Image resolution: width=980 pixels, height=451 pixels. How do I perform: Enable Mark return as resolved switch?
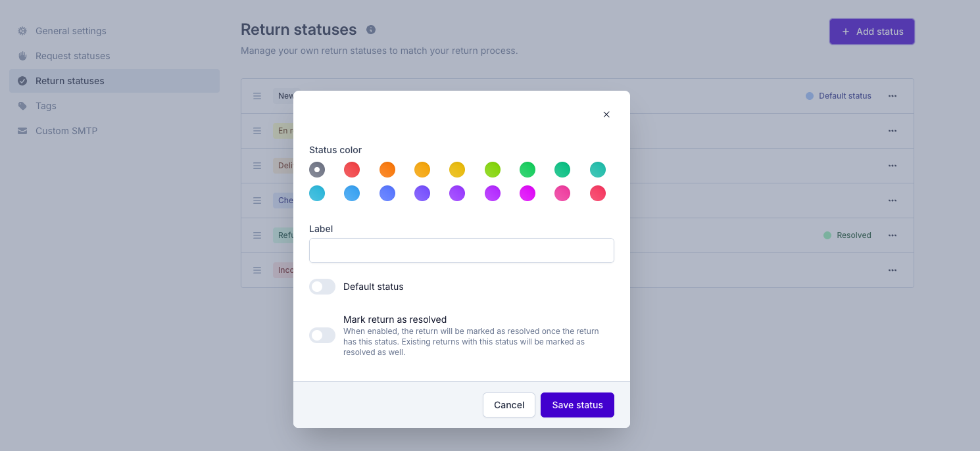[322, 335]
